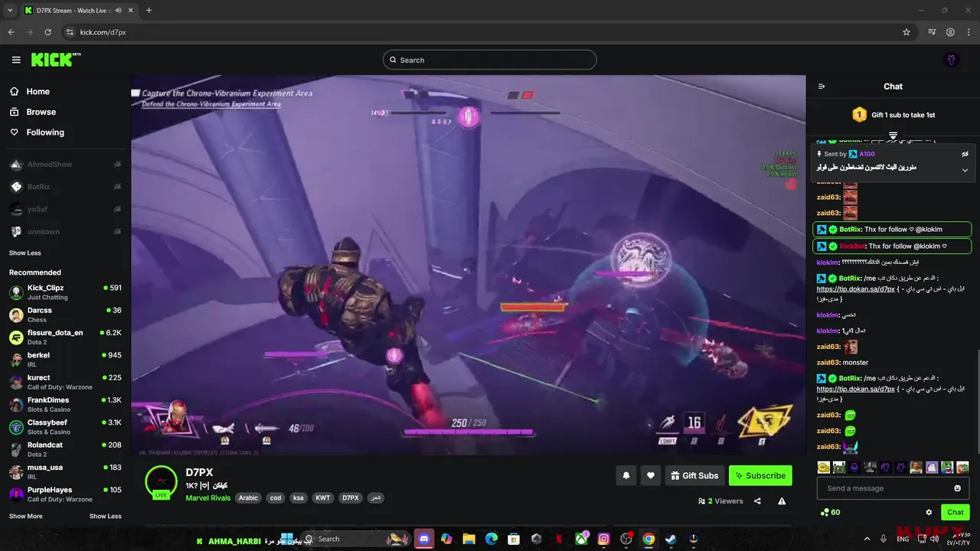Open fissure_dota_en channel
This screenshot has height=551, width=980.
pos(65,337)
